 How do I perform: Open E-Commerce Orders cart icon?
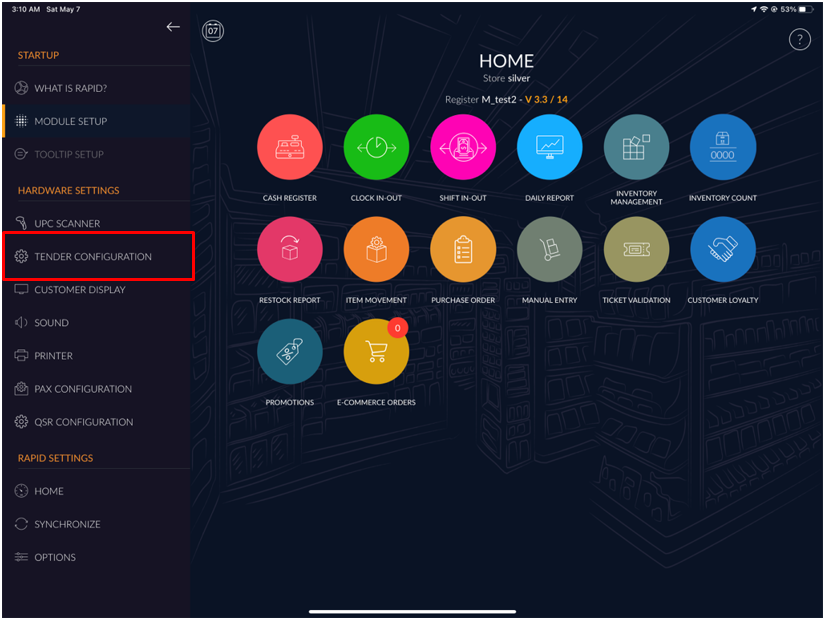pyautogui.click(x=376, y=352)
